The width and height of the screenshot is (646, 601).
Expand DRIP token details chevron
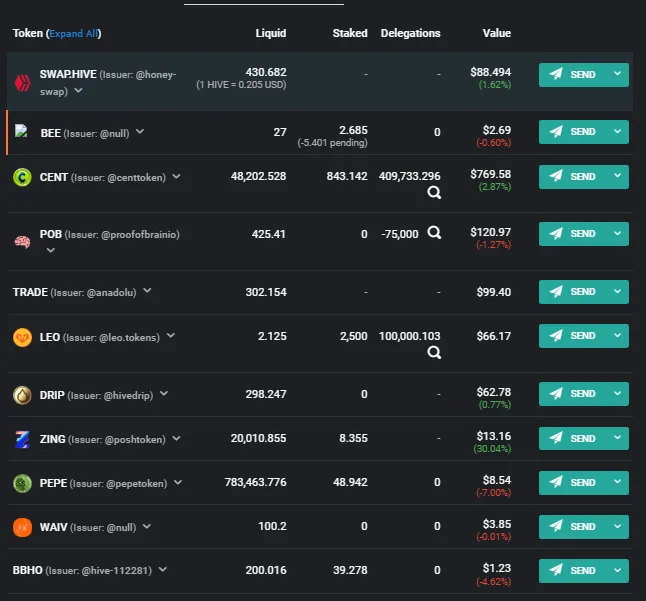[164, 393]
